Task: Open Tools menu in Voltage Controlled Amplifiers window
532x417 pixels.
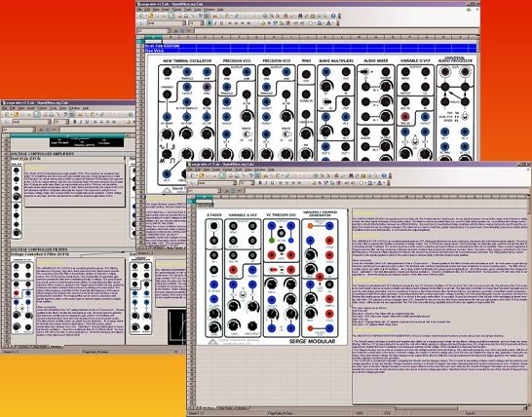Action: (53, 108)
